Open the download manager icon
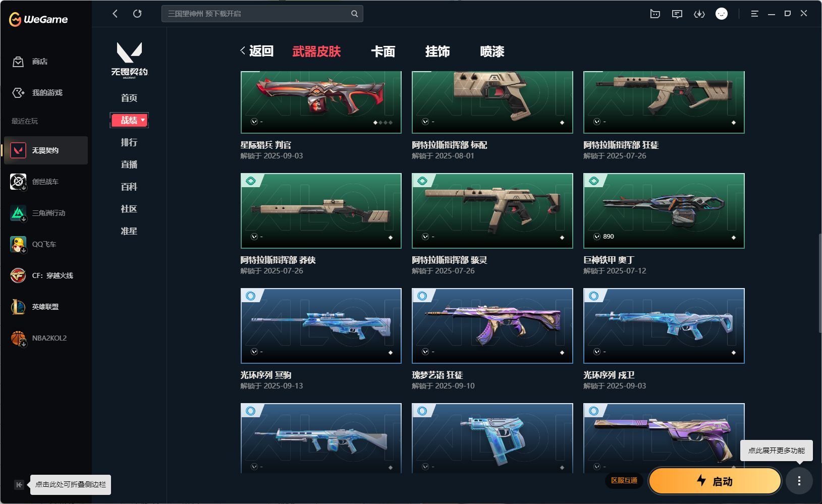The height and width of the screenshot is (504, 822). coord(699,14)
